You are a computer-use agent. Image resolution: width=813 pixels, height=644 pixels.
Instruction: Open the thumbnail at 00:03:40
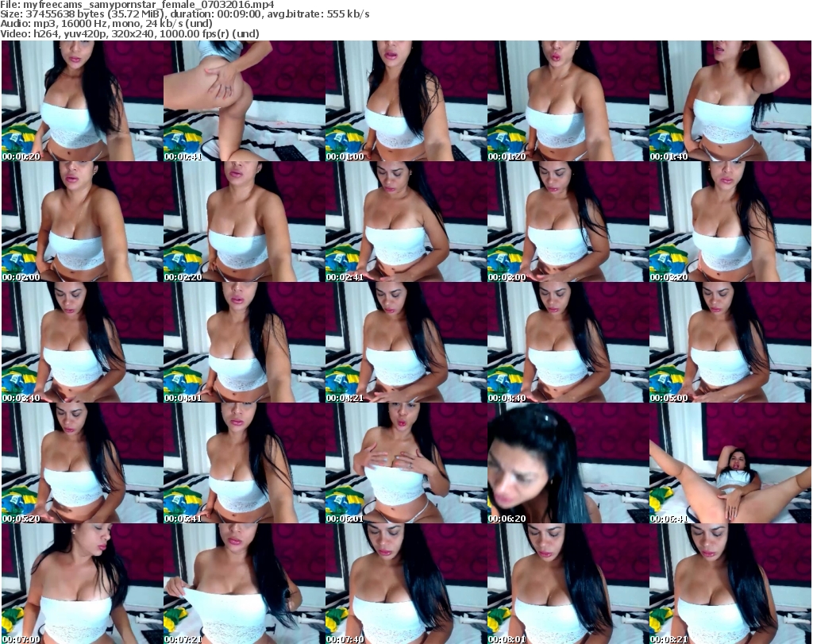coord(82,342)
